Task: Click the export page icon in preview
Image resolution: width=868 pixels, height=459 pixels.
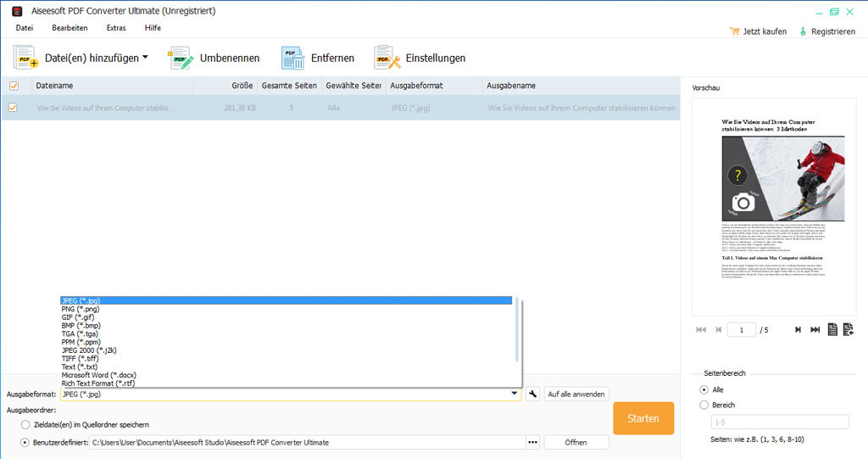Action: (x=848, y=330)
